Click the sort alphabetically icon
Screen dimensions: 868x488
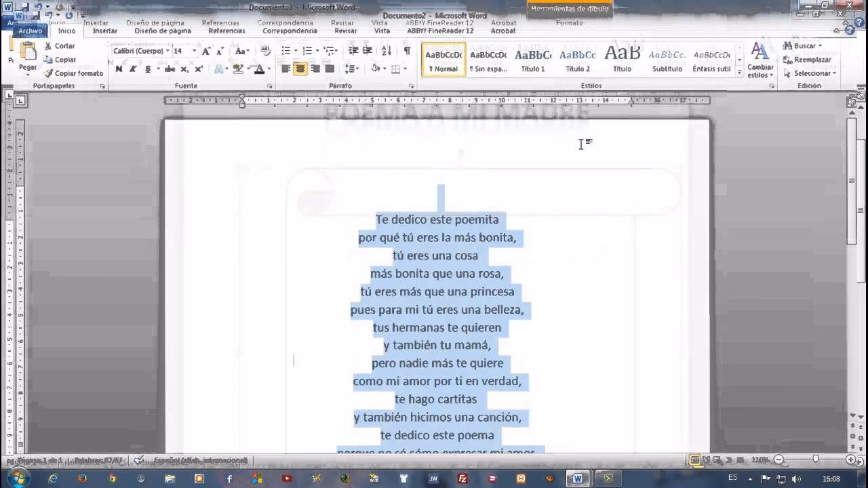point(386,51)
